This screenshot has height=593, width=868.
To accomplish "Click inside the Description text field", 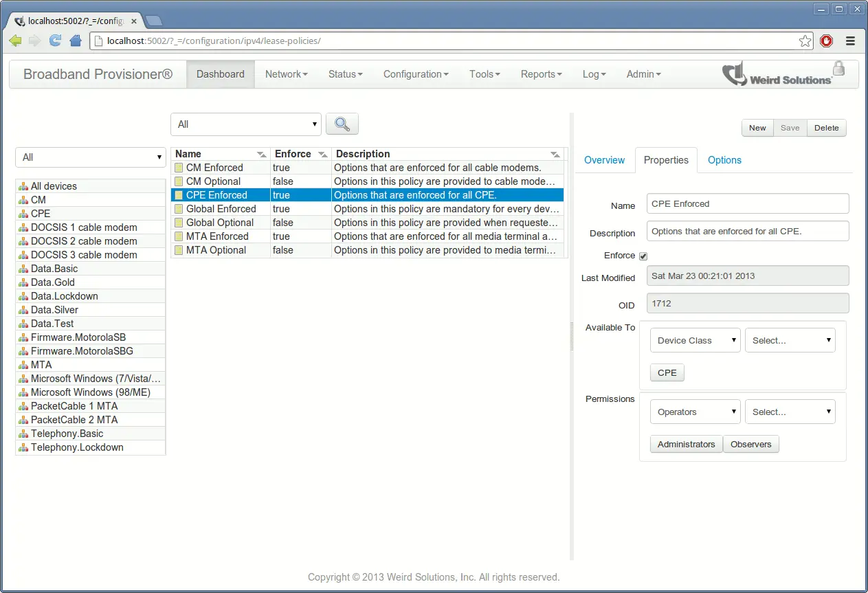I will (x=747, y=231).
